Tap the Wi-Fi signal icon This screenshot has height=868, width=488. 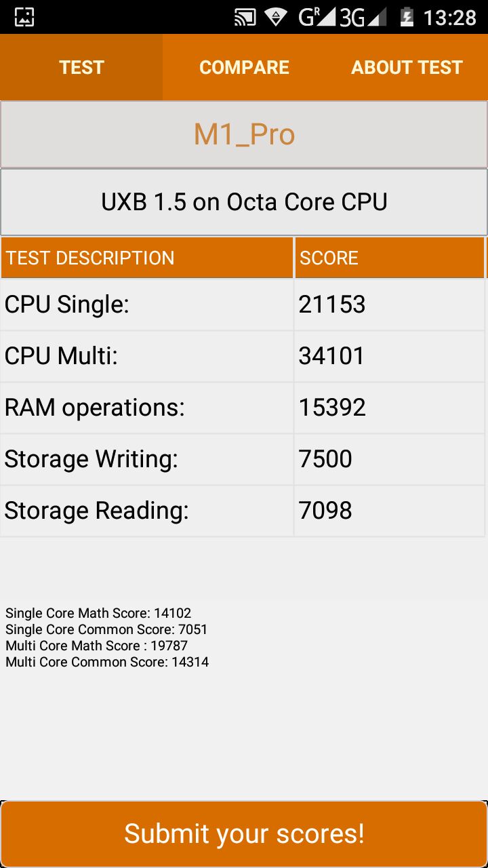pos(275,18)
